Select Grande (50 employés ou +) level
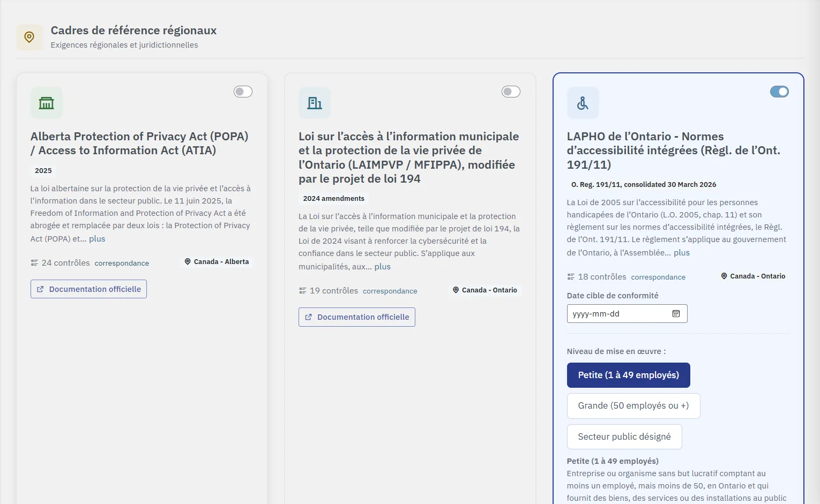 (633, 406)
